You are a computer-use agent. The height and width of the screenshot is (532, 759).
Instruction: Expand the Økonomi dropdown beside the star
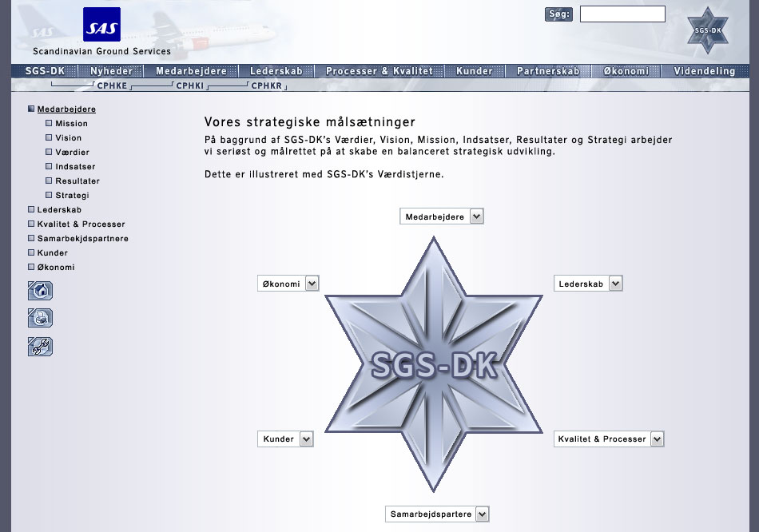(x=288, y=284)
